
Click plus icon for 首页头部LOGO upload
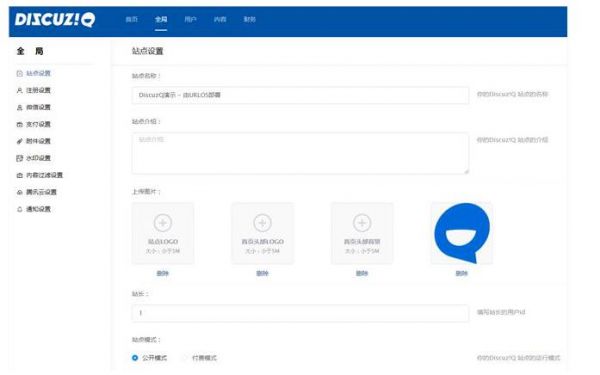[262, 223]
